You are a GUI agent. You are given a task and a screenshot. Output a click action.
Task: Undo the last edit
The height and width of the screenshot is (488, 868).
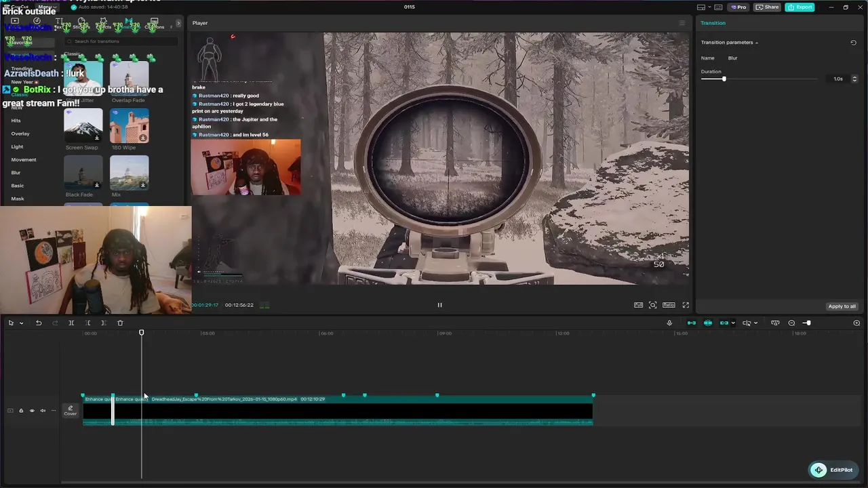point(39,323)
